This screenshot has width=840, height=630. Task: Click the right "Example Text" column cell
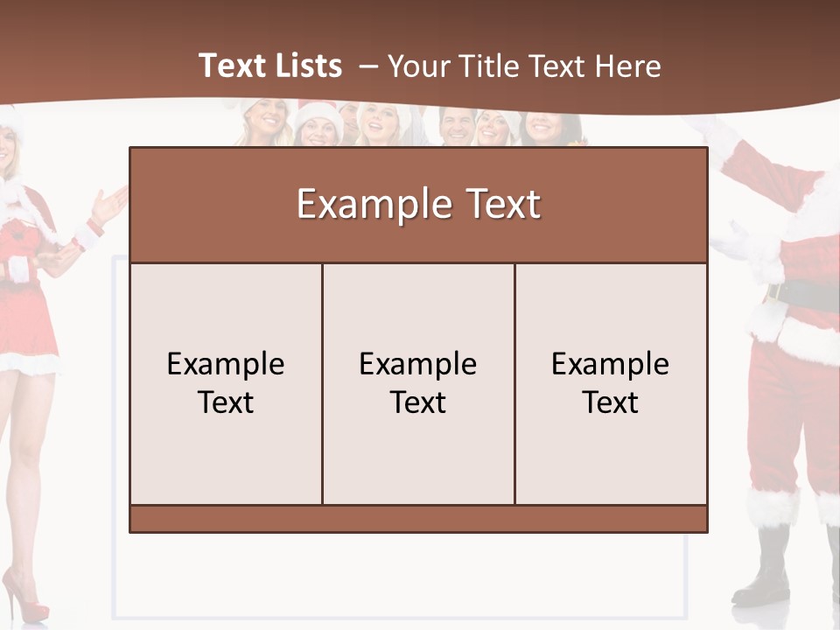pos(611,383)
